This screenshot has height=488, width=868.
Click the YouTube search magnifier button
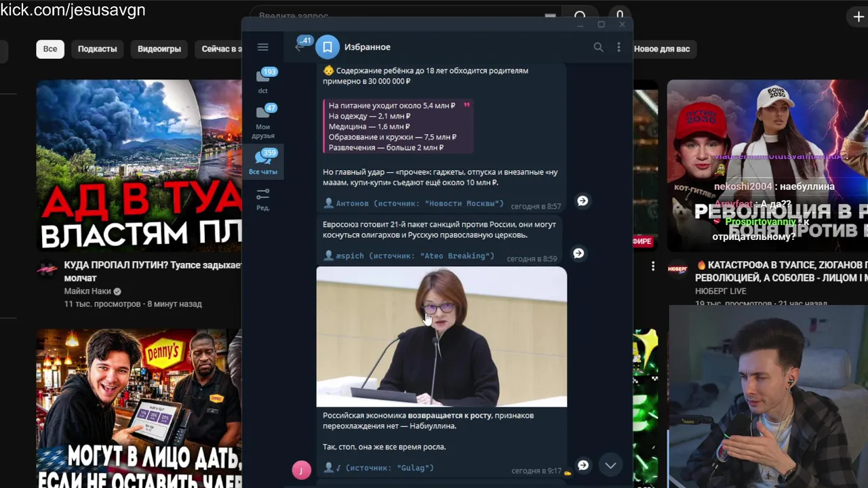coord(580,16)
